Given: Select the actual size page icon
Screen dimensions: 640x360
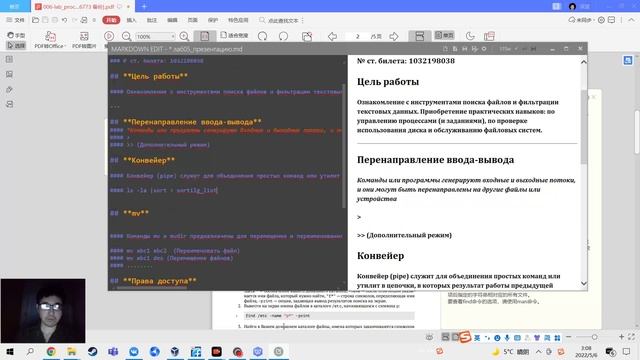Looking at the screenshot, I should (x=205, y=36).
